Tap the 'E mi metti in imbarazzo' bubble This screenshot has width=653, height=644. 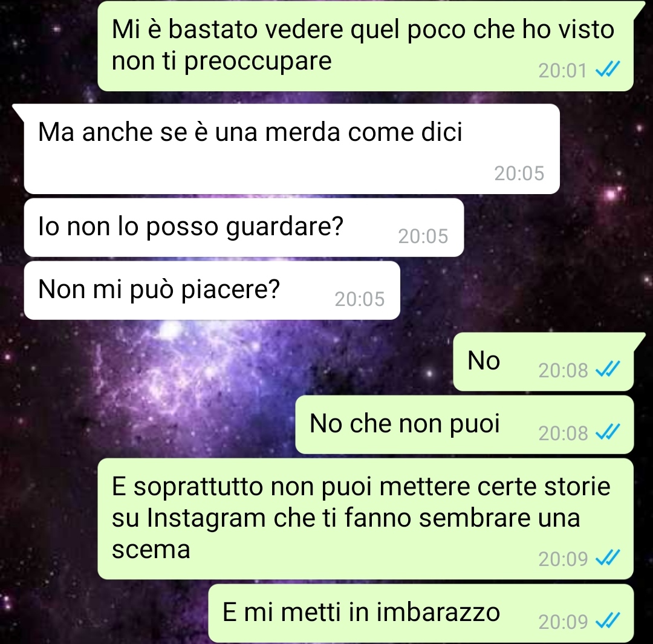coord(421,613)
